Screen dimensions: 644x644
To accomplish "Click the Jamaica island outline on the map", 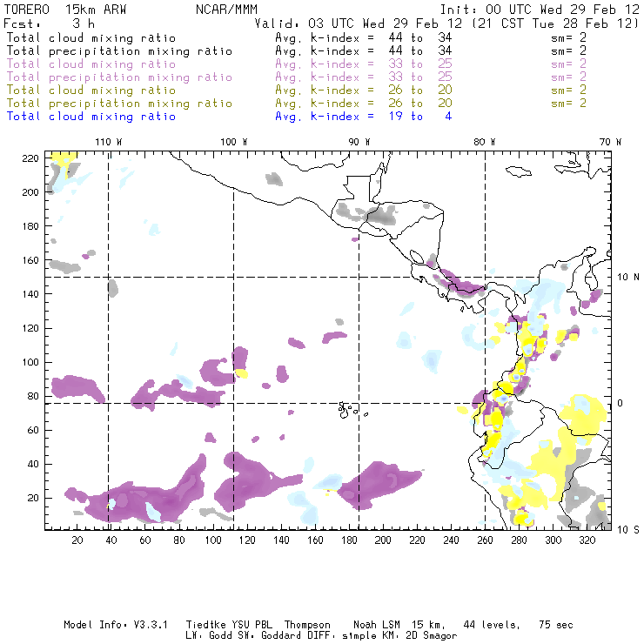I will coord(519,171).
